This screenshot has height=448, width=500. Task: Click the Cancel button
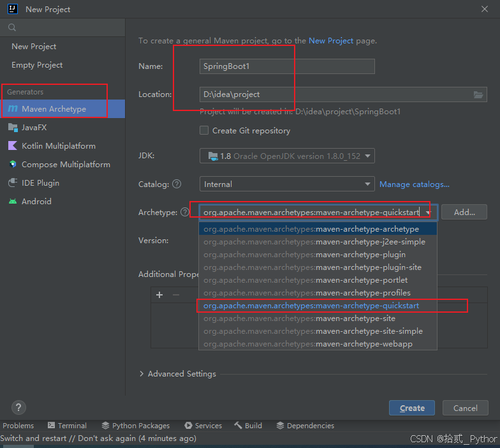[x=466, y=408]
